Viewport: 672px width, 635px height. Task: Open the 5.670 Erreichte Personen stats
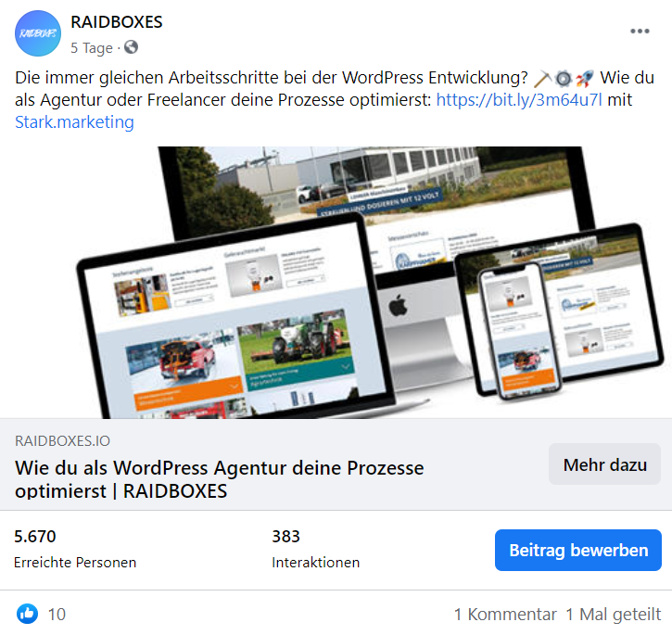(75, 549)
